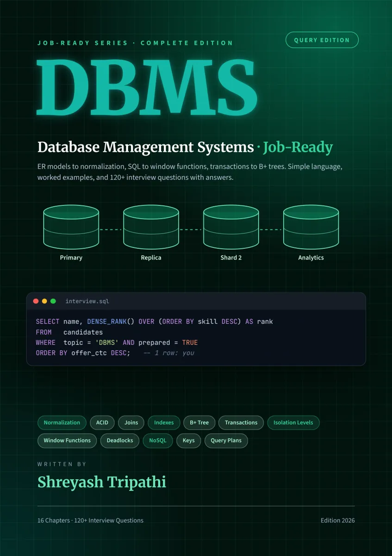
Task: Click 'Edition 2026' footer text
Action: point(338,520)
